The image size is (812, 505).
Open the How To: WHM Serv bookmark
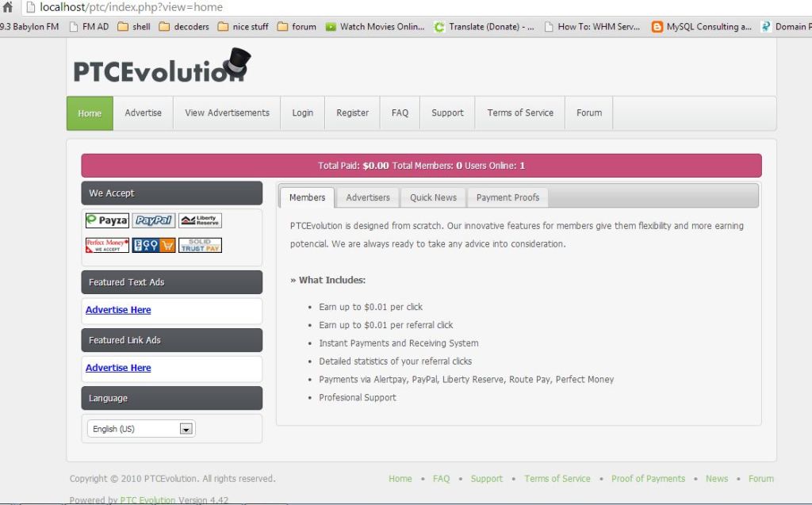tap(592, 26)
